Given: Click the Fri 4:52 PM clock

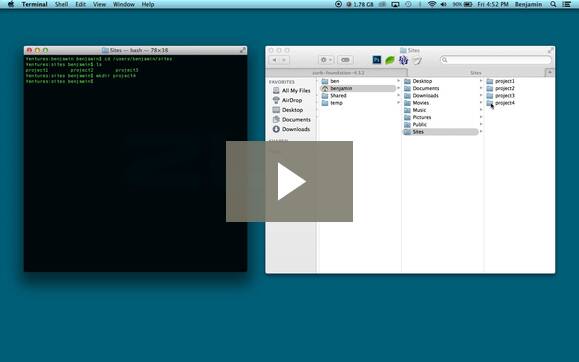Looking at the screenshot, I should tap(493, 4).
